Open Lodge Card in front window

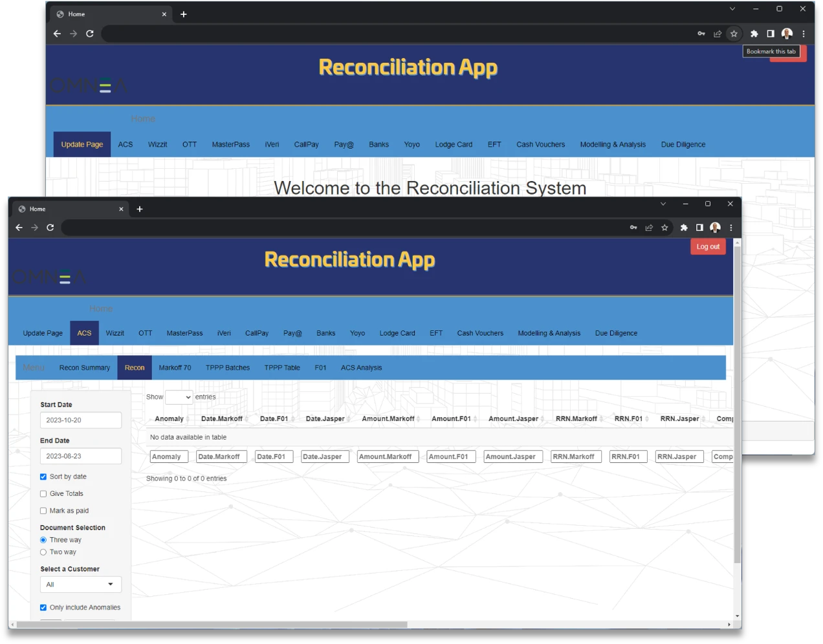tap(397, 334)
